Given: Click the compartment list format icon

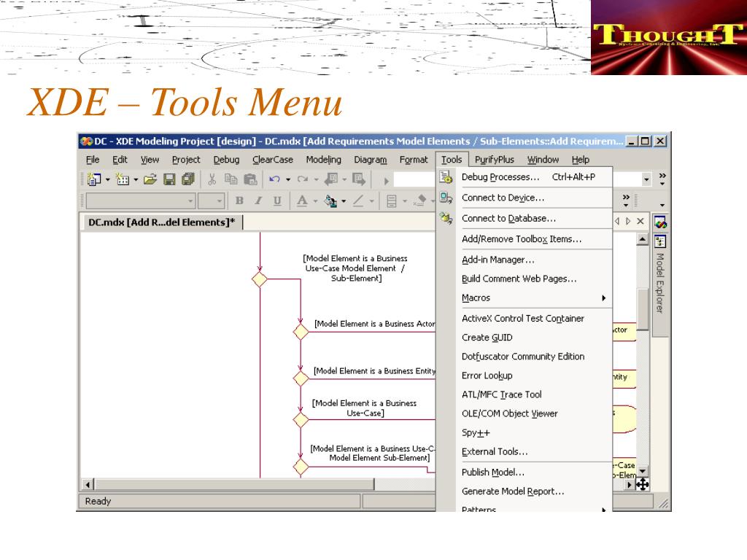Looking at the screenshot, I should (392, 201).
